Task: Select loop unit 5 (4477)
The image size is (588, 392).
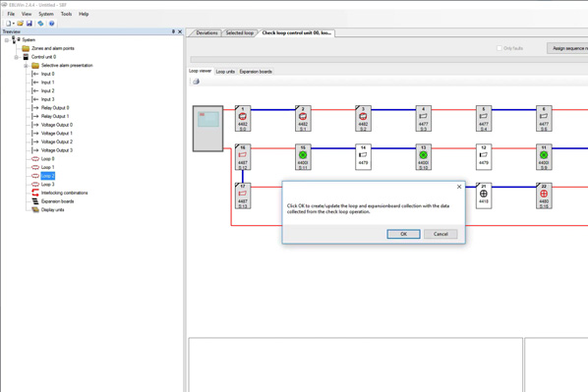Action: pyautogui.click(x=484, y=119)
